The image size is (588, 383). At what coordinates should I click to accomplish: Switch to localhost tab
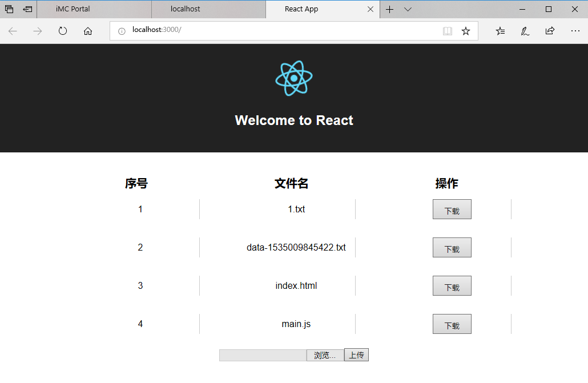(x=208, y=9)
